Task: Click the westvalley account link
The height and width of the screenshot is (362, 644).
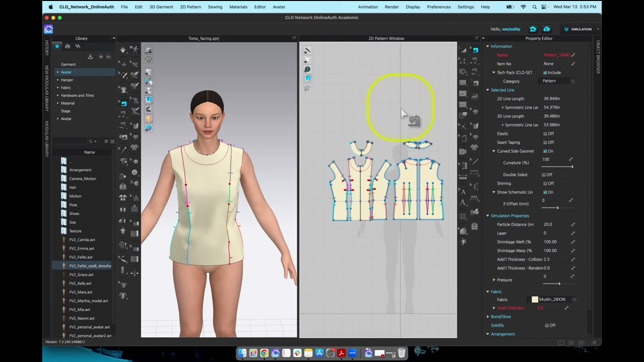Action: [x=511, y=29]
